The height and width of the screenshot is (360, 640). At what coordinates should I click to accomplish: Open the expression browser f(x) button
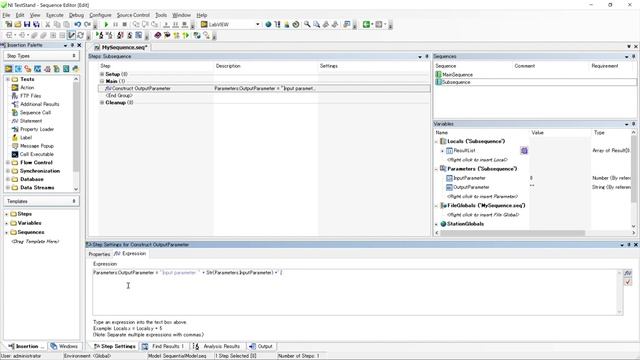[x=628, y=273]
